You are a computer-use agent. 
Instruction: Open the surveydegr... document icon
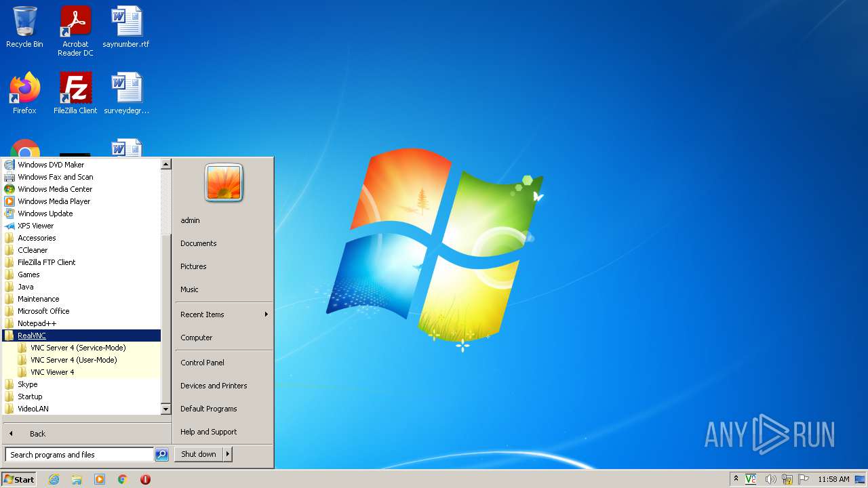coord(126,94)
